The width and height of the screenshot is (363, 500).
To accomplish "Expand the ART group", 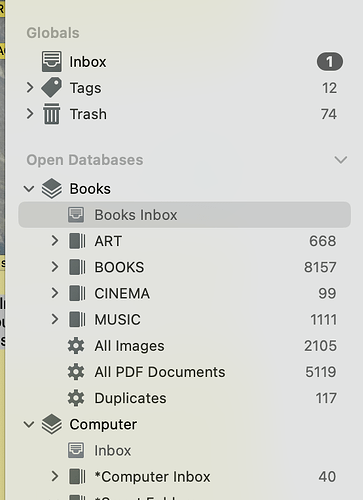I will pyautogui.click(x=55, y=241).
